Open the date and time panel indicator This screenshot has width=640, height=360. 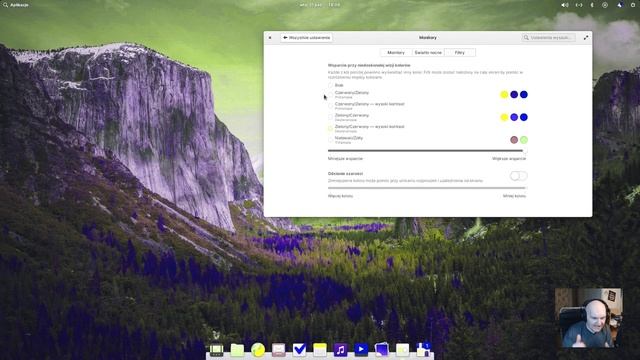[320, 5]
